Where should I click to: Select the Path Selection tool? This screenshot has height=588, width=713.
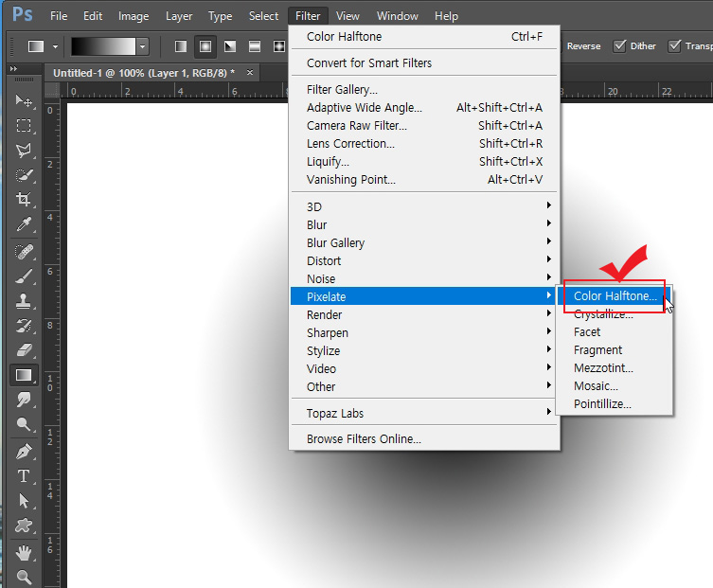coord(24,501)
